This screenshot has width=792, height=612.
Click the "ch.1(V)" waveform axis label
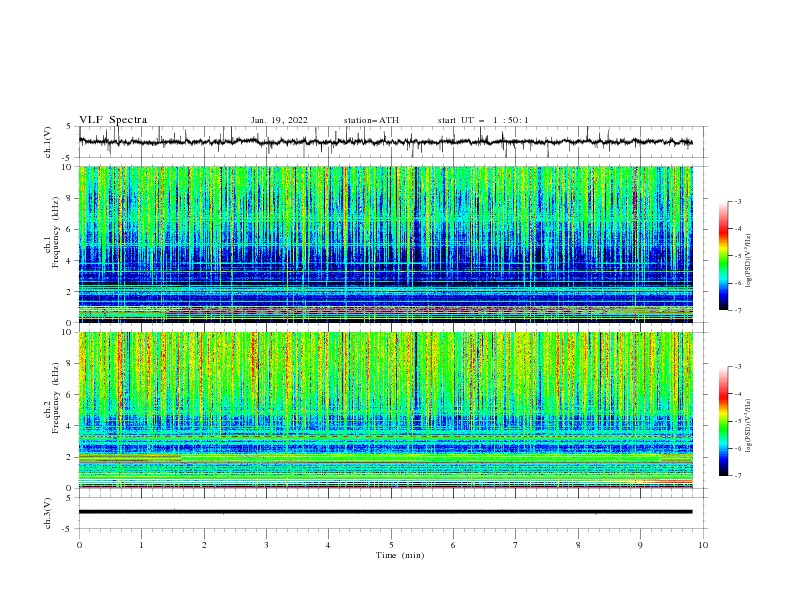coord(48,142)
